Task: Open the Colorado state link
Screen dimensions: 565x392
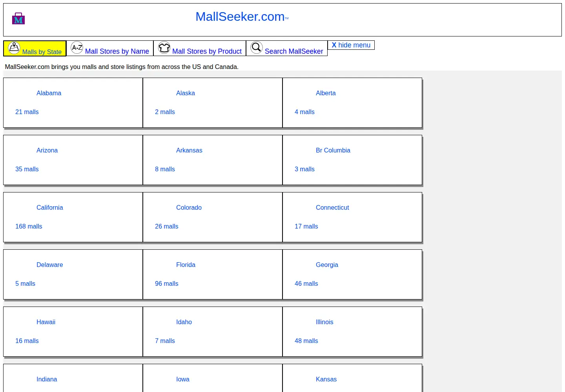Action: [189, 207]
